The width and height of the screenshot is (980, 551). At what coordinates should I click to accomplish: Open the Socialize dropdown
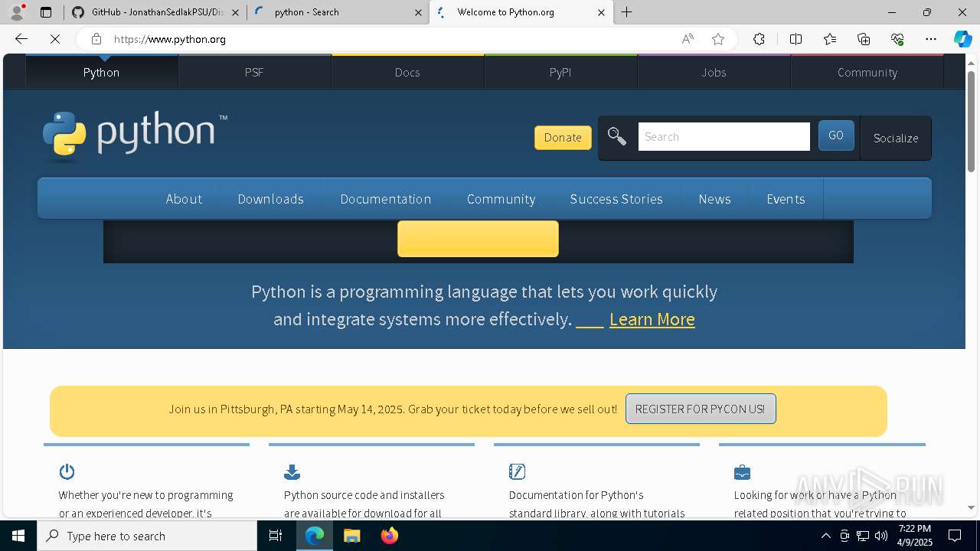tap(896, 138)
